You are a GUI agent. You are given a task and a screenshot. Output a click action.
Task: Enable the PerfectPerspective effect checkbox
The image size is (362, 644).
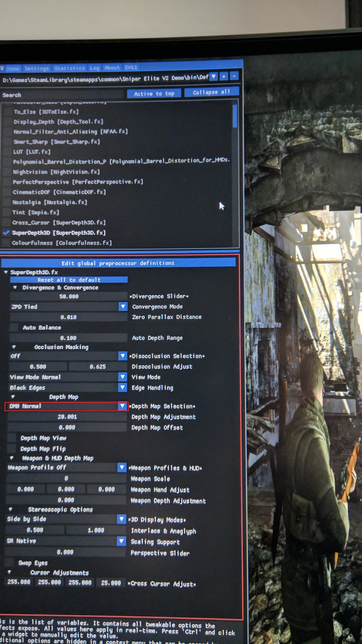click(x=7, y=182)
